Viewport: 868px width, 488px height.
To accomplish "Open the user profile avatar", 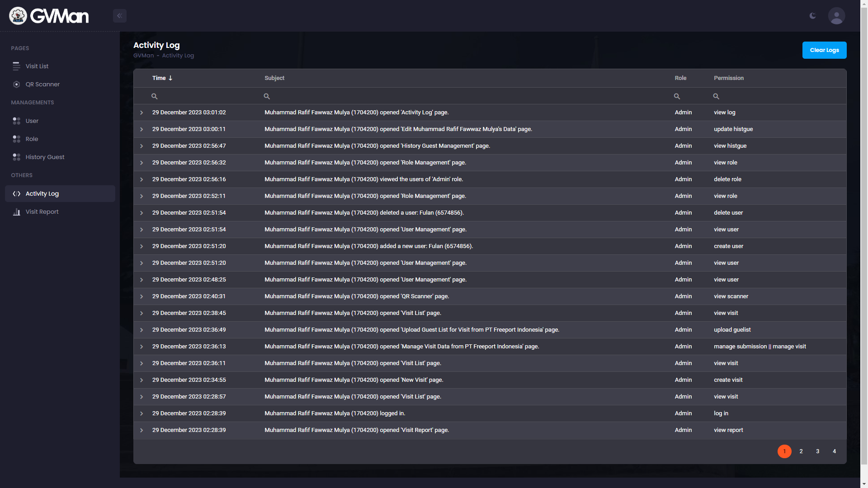I will [x=836, y=16].
